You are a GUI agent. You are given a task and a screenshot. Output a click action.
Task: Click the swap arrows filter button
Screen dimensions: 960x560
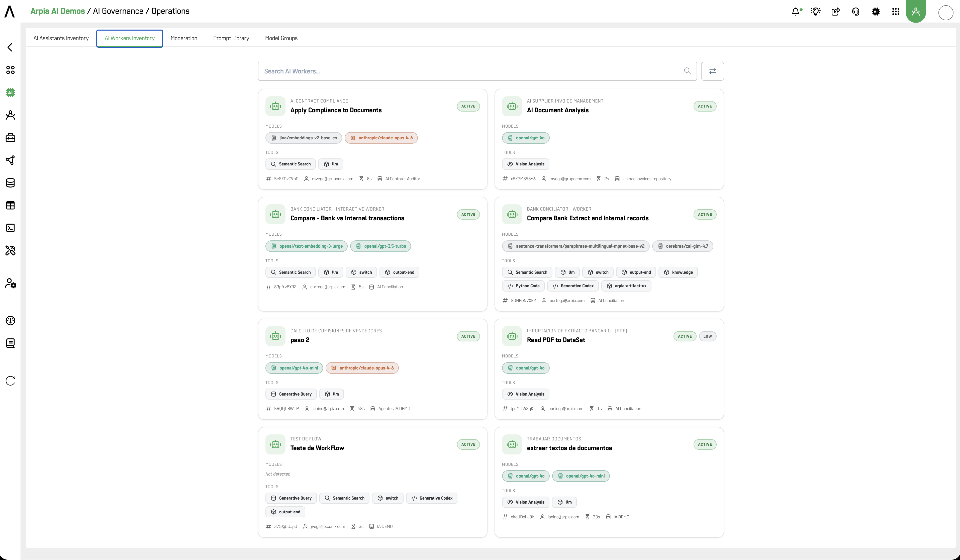pos(712,71)
